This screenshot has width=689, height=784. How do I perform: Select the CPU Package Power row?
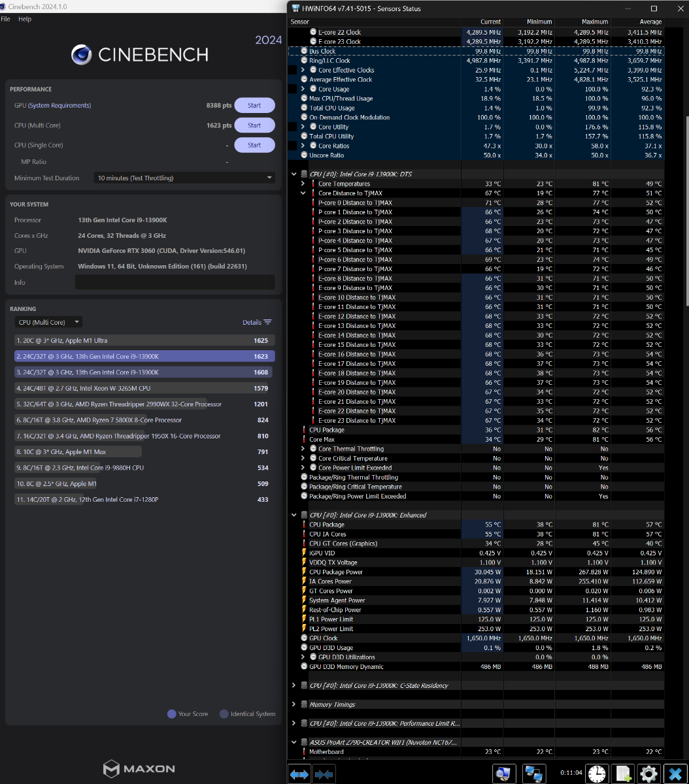477,572
